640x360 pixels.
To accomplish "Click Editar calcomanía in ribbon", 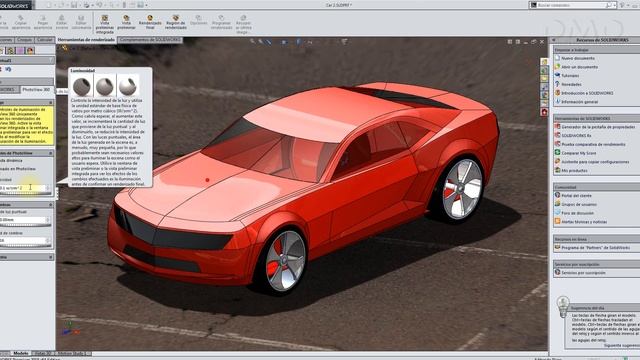I will pyautogui.click(x=81, y=22).
